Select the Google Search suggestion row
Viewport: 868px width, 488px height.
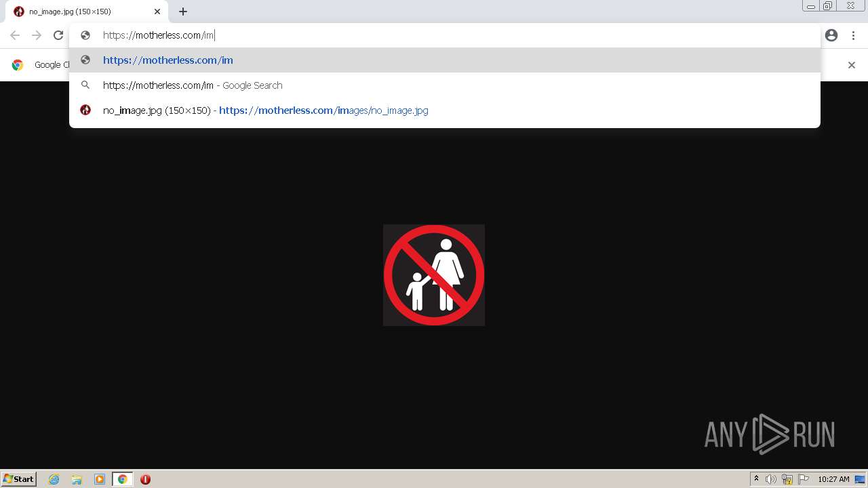click(x=445, y=85)
